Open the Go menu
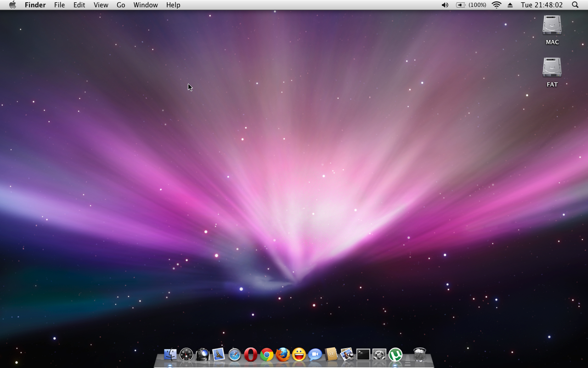This screenshot has width=588, height=368. pos(121,5)
